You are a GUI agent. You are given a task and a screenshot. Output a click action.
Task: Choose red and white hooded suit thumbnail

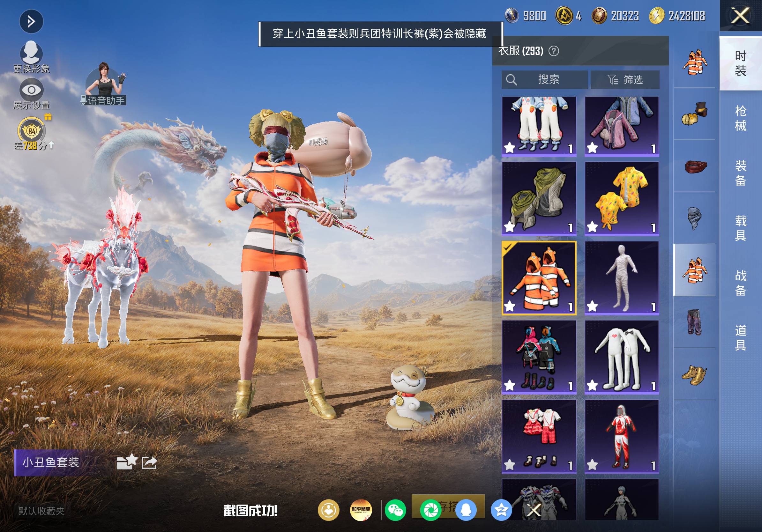[x=622, y=437]
